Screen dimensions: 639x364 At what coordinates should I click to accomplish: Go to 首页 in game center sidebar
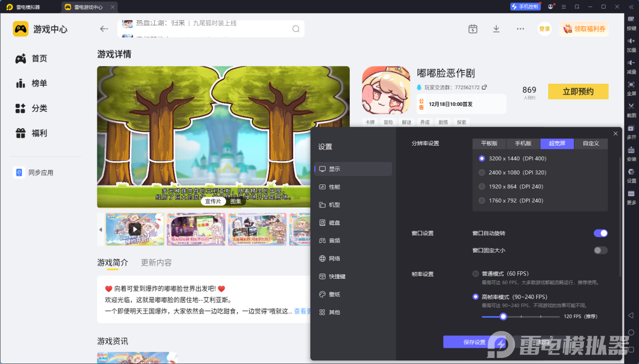31,58
